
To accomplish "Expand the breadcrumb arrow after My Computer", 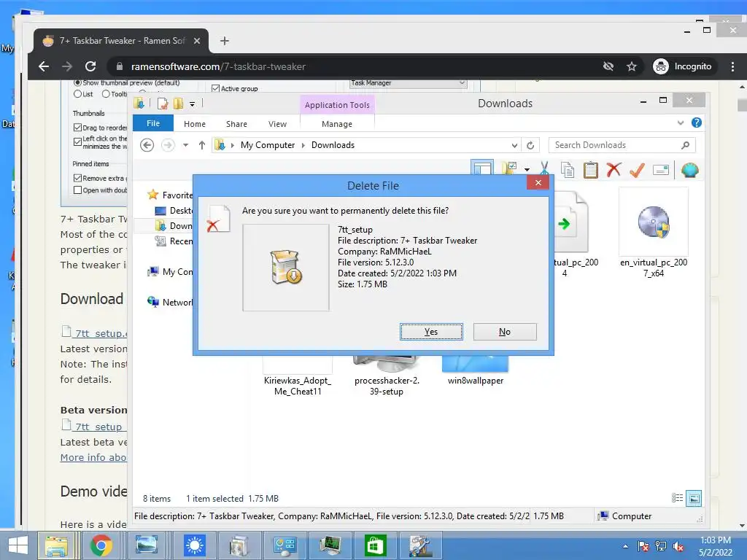I will [303, 145].
